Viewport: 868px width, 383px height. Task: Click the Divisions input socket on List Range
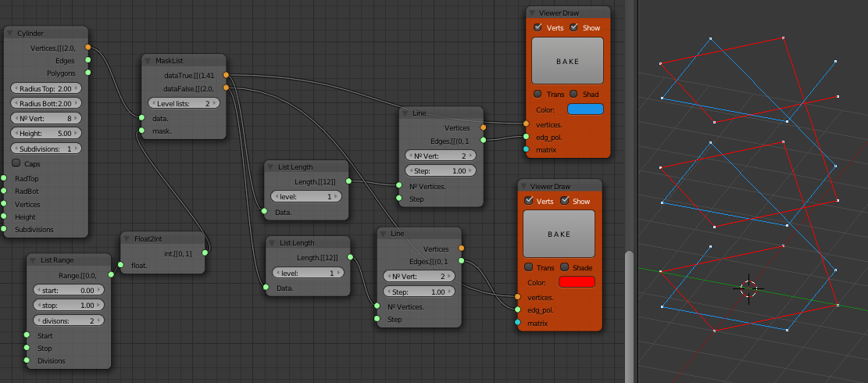point(26,360)
